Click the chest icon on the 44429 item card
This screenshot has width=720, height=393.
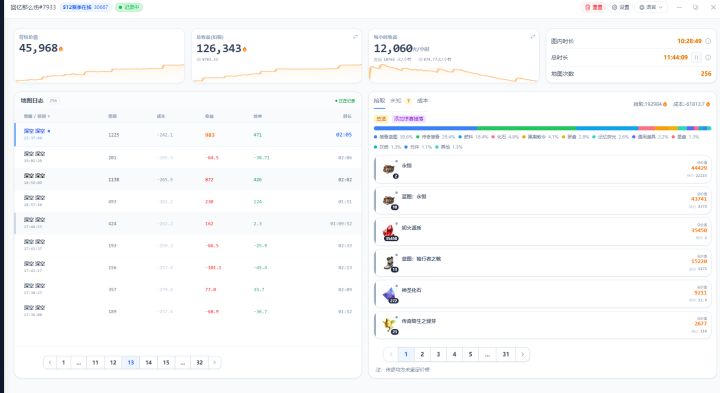[389, 169]
